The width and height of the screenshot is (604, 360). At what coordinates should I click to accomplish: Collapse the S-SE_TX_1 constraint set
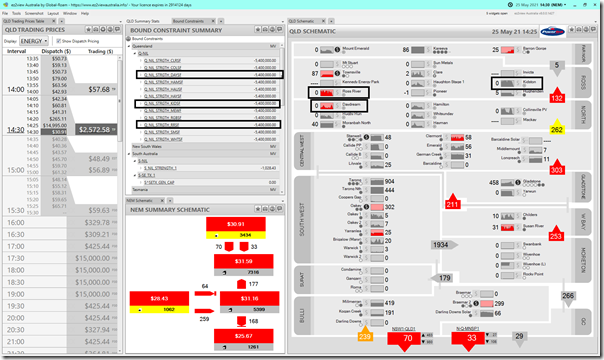click(135, 175)
